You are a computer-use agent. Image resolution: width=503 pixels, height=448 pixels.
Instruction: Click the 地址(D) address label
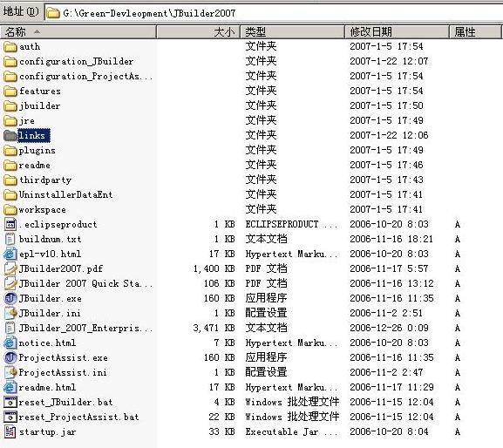coord(21,12)
